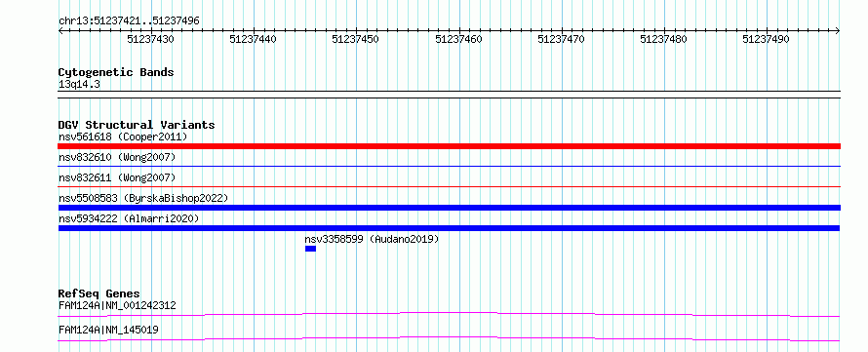This screenshot has height=352, width=868.
Task: Click ruler position 51237460
Action: point(459,39)
